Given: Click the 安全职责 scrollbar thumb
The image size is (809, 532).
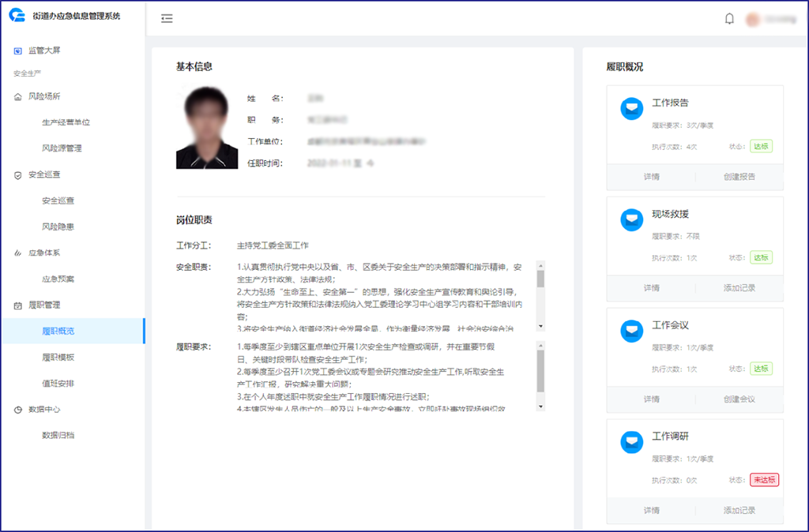Looking at the screenshot, I should [x=540, y=279].
